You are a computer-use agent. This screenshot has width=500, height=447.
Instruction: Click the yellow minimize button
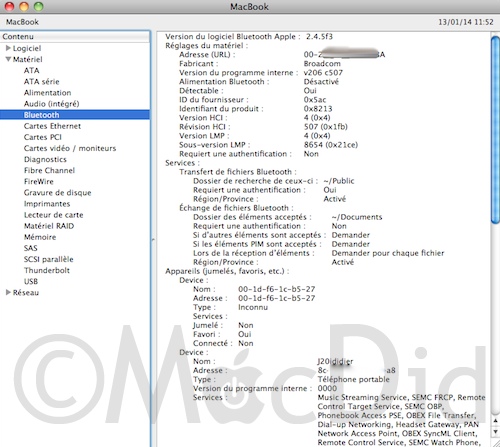point(24,6)
